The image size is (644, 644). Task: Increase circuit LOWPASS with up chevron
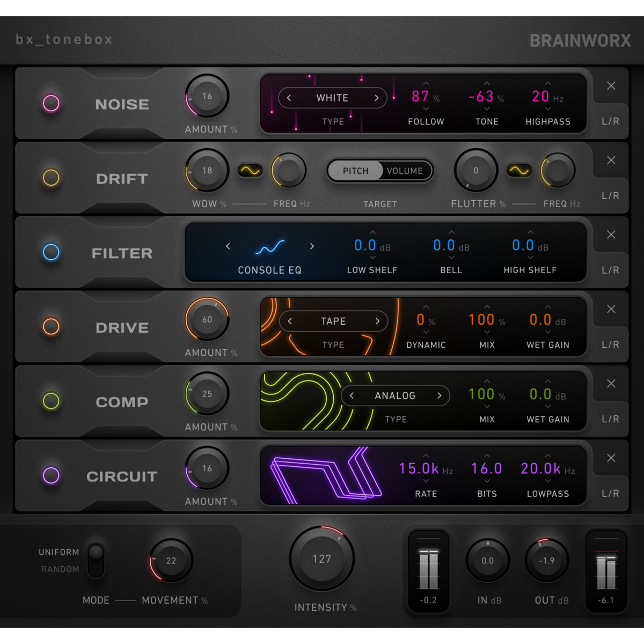(x=548, y=456)
